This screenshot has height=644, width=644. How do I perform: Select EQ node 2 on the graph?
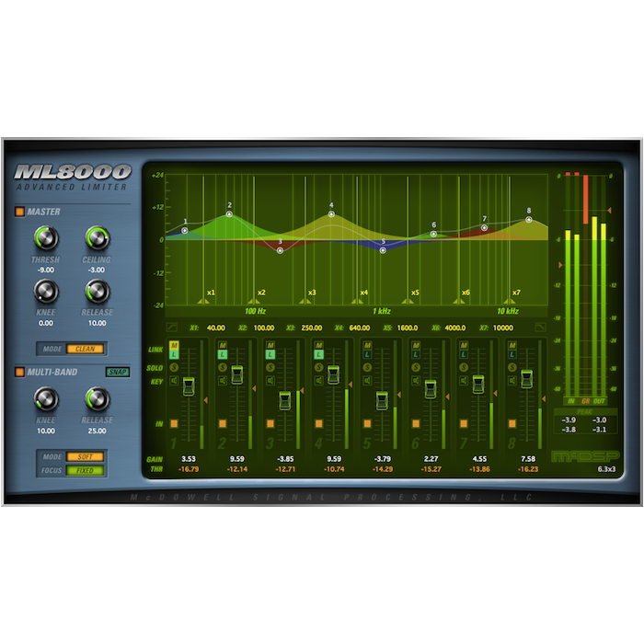pyautogui.click(x=230, y=214)
